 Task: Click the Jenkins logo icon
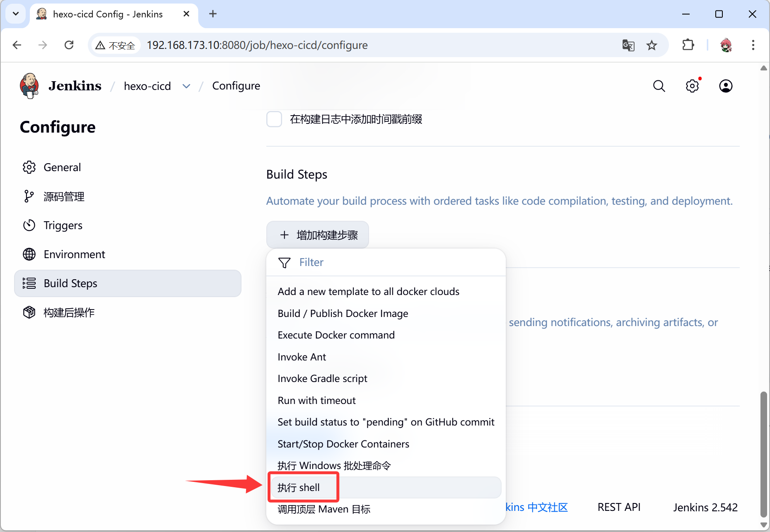[29, 86]
